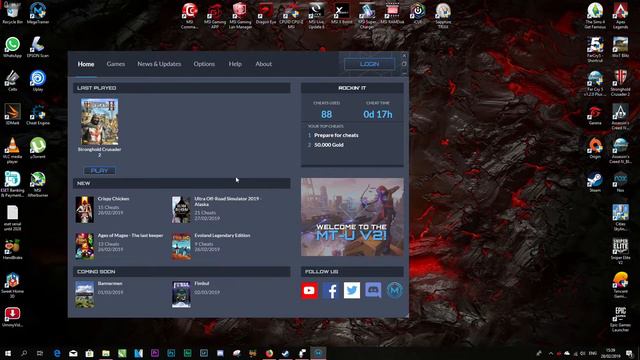Open the Twitter follow icon
The width and height of the screenshot is (640, 360).
tap(352, 290)
